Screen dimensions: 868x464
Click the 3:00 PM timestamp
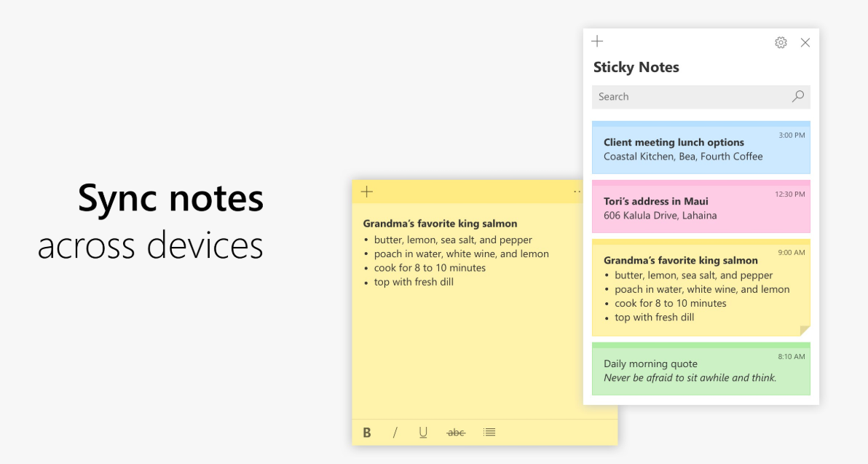coord(792,135)
